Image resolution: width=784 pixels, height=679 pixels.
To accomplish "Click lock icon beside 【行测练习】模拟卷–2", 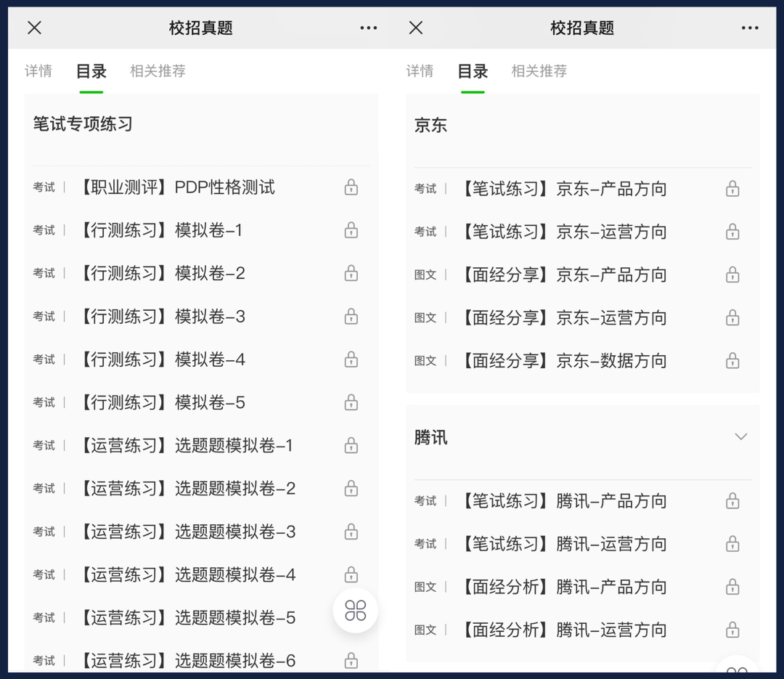I will coord(351,273).
